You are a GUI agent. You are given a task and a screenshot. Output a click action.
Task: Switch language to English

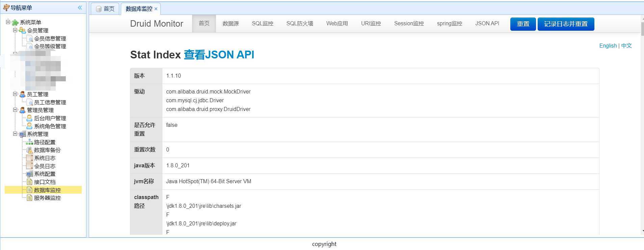coord(608,46)
